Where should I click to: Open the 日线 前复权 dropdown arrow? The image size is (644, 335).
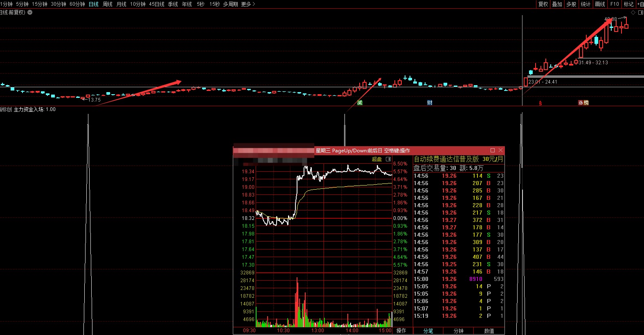click(30, 12)
